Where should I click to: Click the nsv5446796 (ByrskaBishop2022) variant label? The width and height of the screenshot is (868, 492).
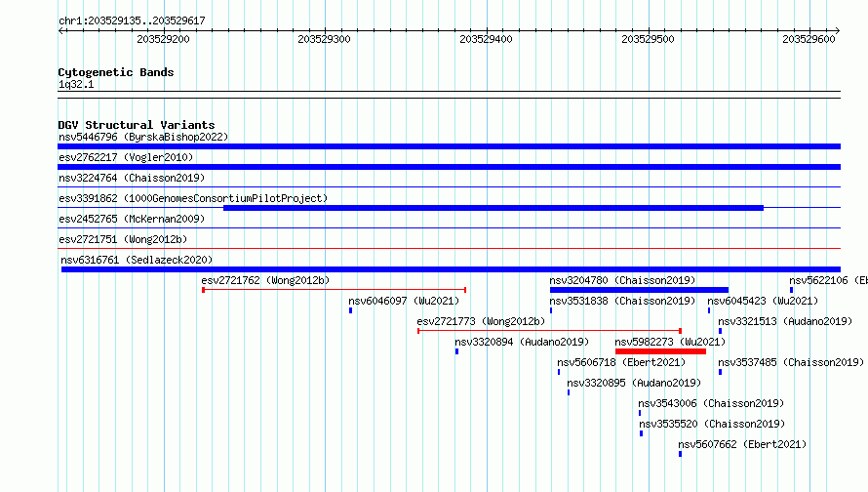143,137
